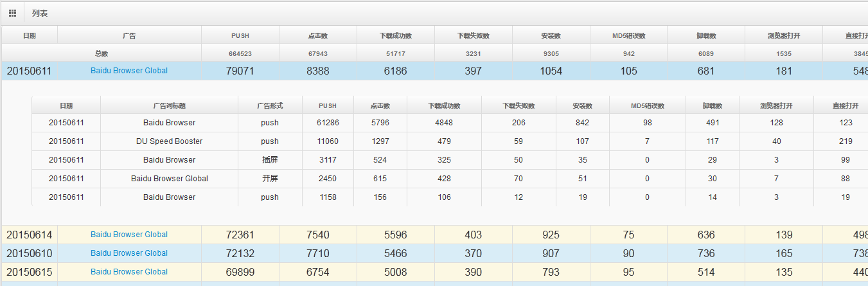Sort by the outer 下载成功数 column header

point(396,36)
